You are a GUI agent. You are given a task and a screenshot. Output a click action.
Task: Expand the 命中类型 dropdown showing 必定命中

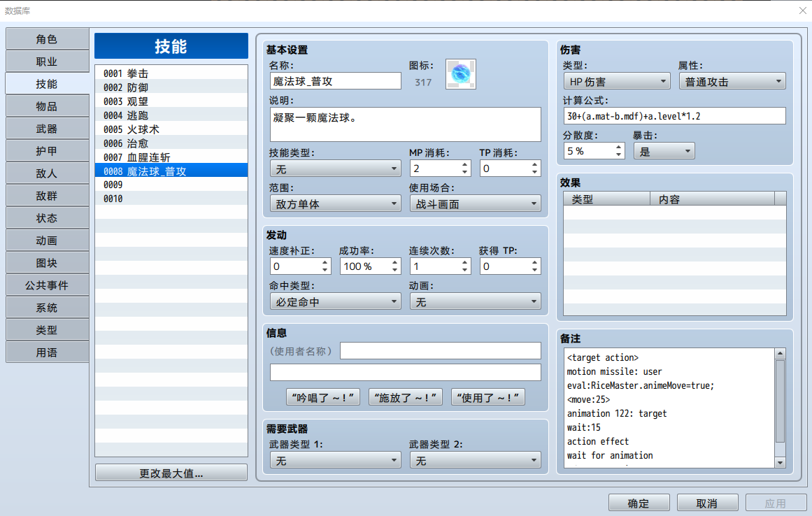click(336, 302)
